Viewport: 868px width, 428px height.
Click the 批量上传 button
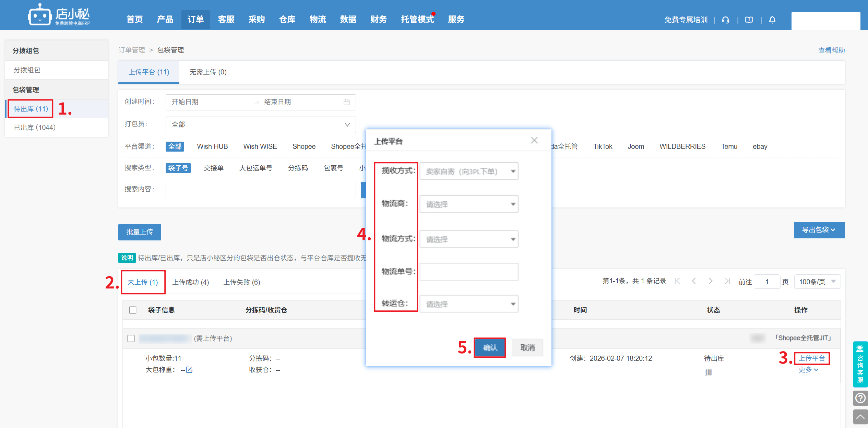tap(140, 232)
